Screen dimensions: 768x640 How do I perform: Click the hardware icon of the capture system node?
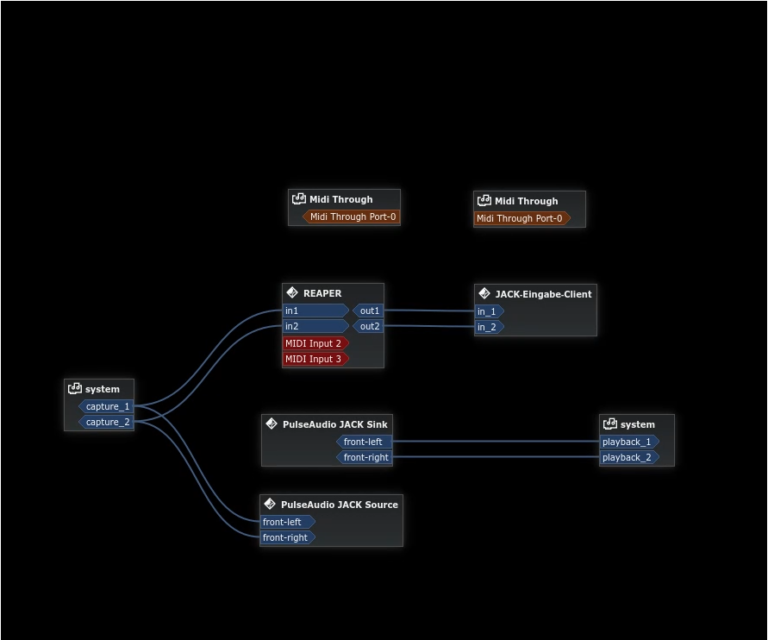(75, 389)
